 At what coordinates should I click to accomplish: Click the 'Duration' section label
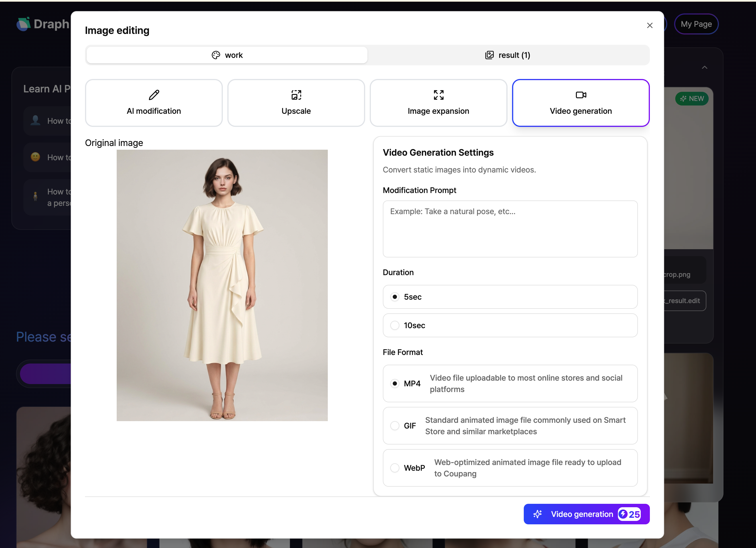click(x=398, y=273)
